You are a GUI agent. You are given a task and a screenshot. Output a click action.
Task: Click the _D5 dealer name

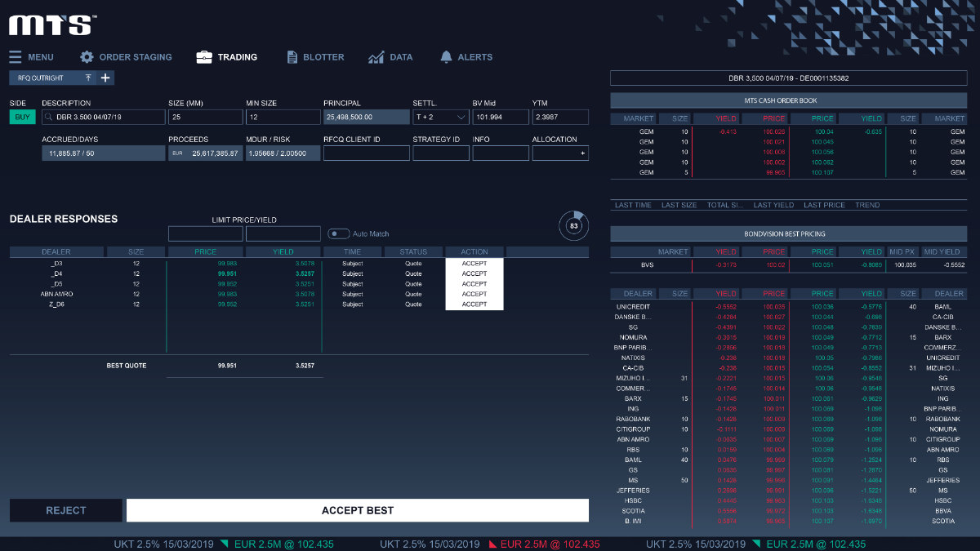pyautogui.click(x=57, y=284)
